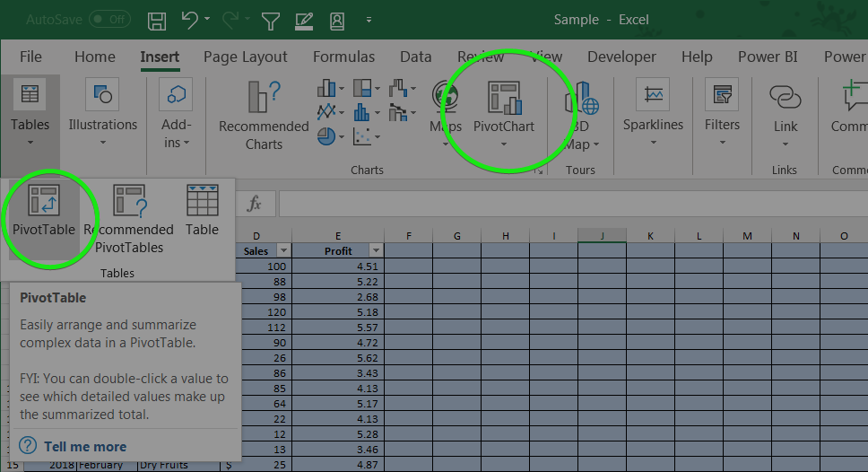The height and width of the screenshot is (472, 868).
Task: Click Profit cell with value 2.68
Action: click(338, 297)
